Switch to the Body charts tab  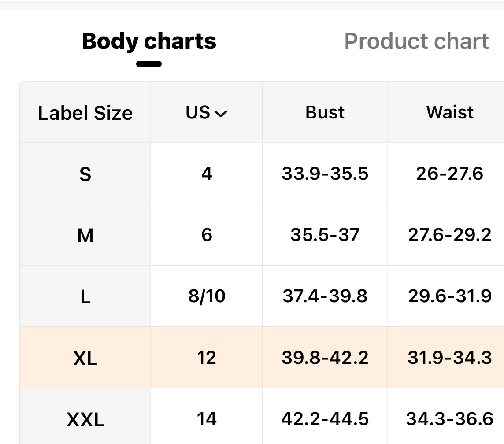[149, 41]
